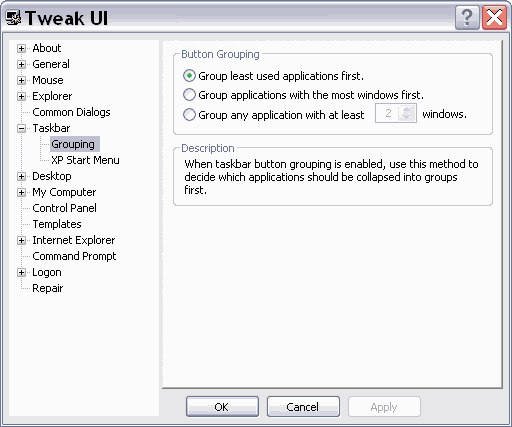Screen dimensions: 512x427
Task: Expand the About tree node
Action: click(x=21, y=48)
